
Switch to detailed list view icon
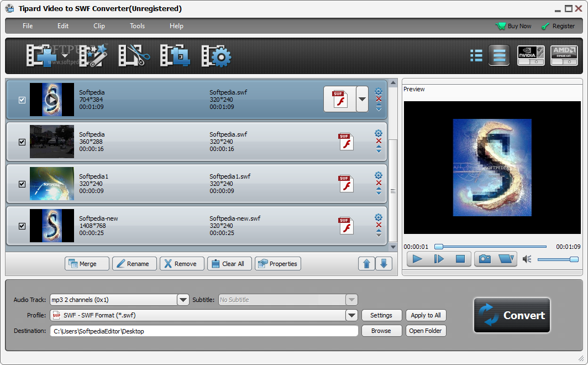pos(476,55)
